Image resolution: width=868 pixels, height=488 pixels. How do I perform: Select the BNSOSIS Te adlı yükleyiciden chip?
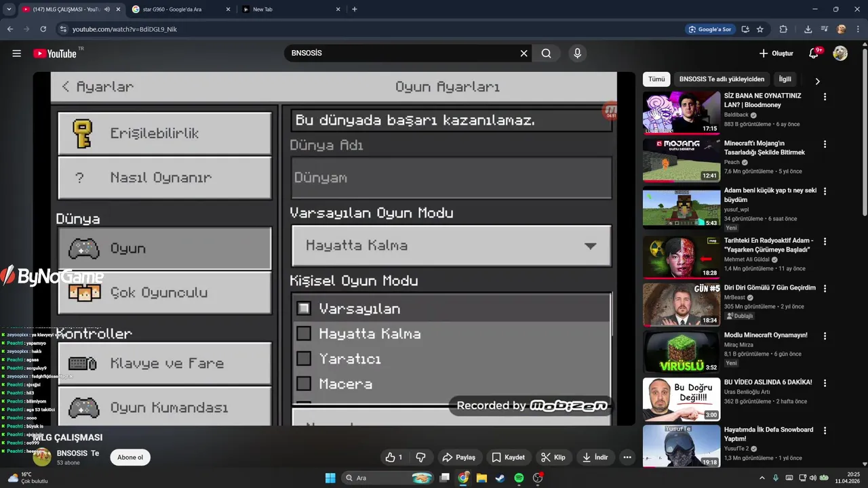tap(722, 79)
